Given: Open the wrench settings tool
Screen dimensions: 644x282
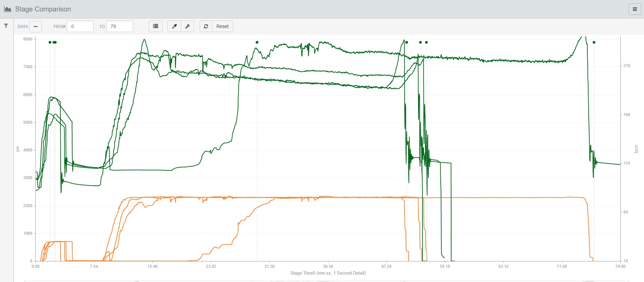Looking at the screenshot, I should [x=188, y=26].
